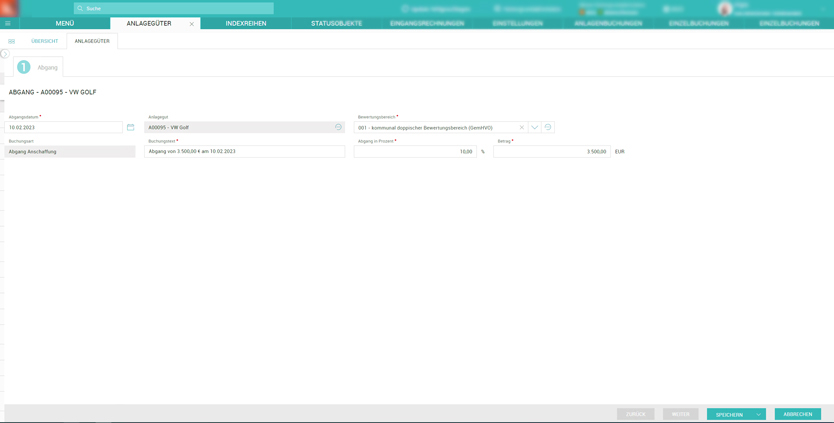Click into the Buchungstext input field
Image resolution: width=834 pixels, height=423 pixels.
coord(244,151)
